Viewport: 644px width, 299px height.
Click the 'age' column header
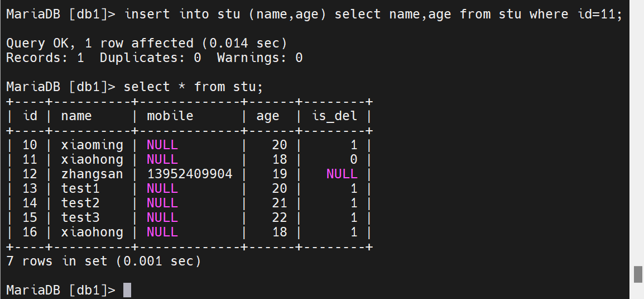[268, 116]
